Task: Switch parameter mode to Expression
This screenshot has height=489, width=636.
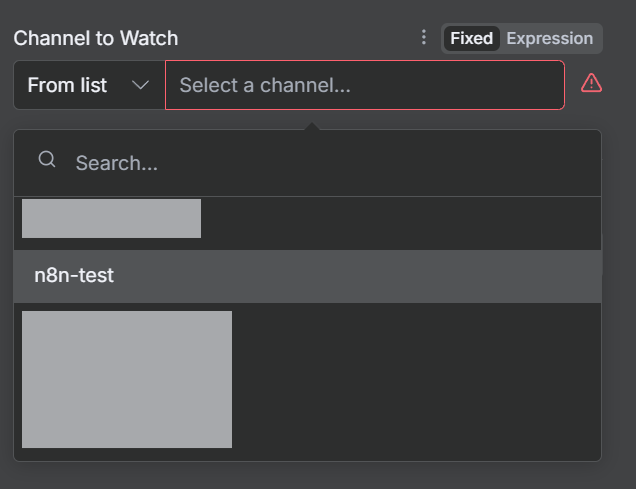Action: [x=549, y=38]
